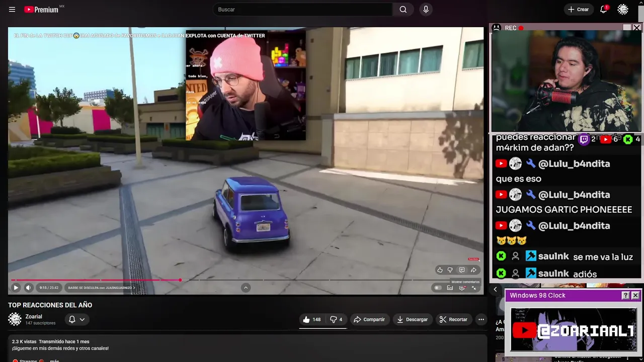Viewport: 644px width, 362px height.
Task: Play the video with the player play button
Action: click(x=16, y=288)
